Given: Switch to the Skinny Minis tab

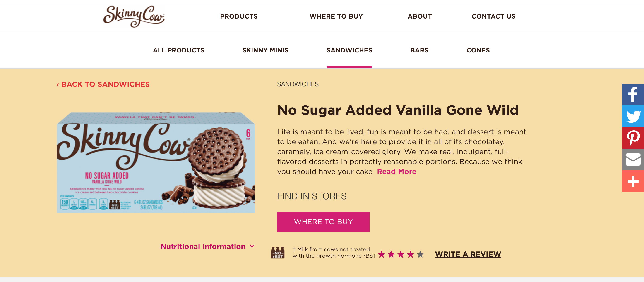Looking at the screenshot, I should pos(265,50).
